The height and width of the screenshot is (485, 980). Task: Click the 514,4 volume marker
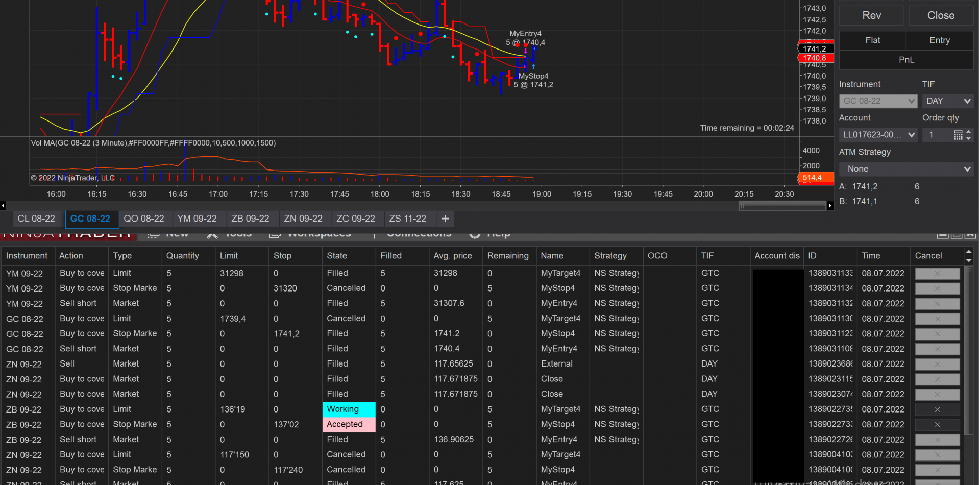click(815, 178)
